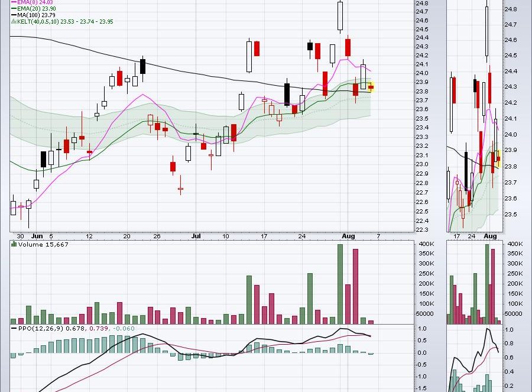
Task: Click the "Volume 15,667" label
Action: click(x=43, y=244)
